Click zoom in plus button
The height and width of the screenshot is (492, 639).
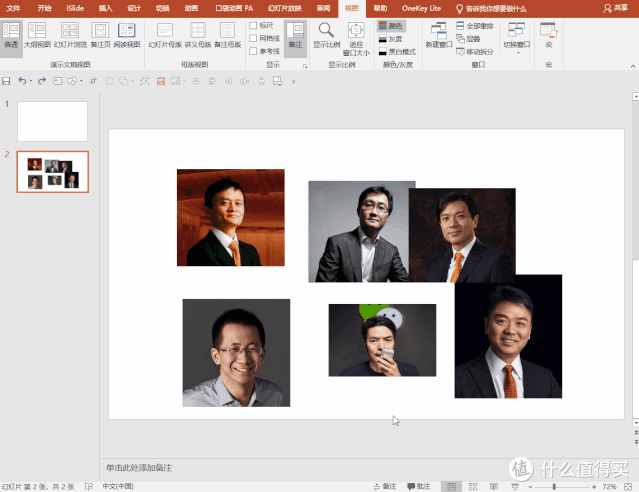[x=594, y=487]
